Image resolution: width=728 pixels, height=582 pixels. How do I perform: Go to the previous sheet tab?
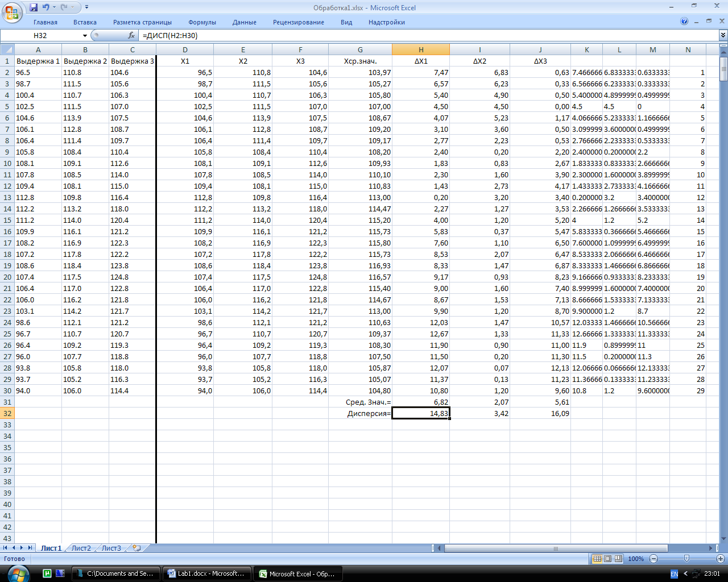[14, 548]
